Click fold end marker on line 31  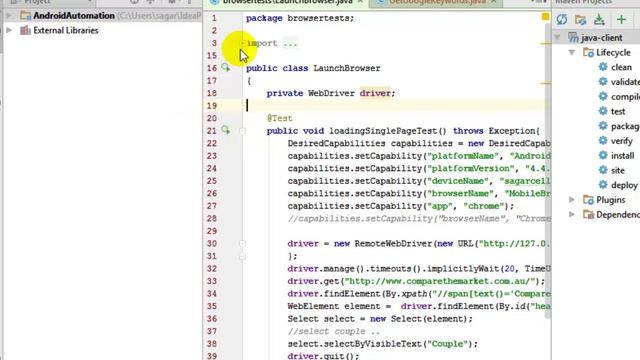point(242,256)
